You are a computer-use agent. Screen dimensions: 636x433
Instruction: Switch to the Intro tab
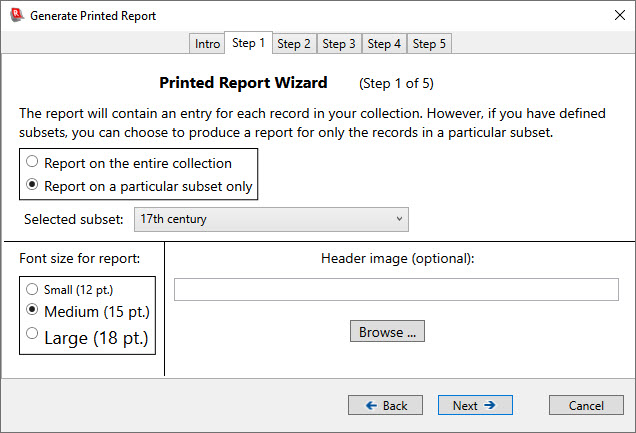[x=207, y=43]
